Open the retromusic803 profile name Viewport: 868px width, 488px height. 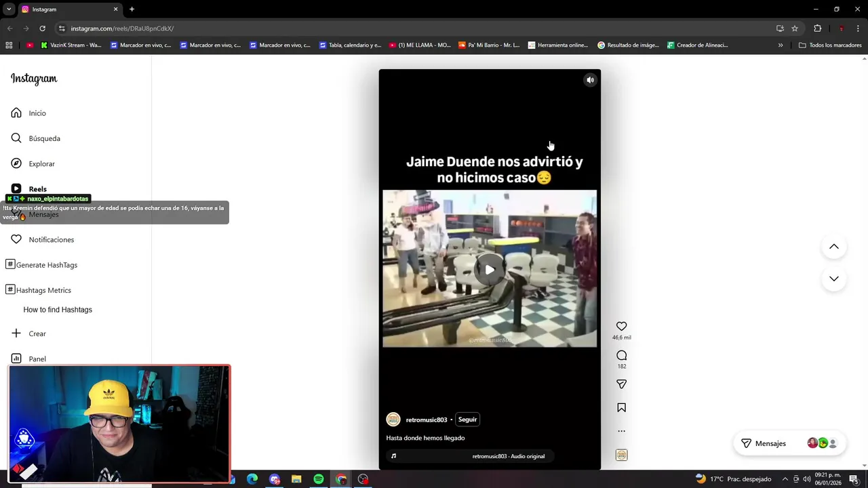427,420
